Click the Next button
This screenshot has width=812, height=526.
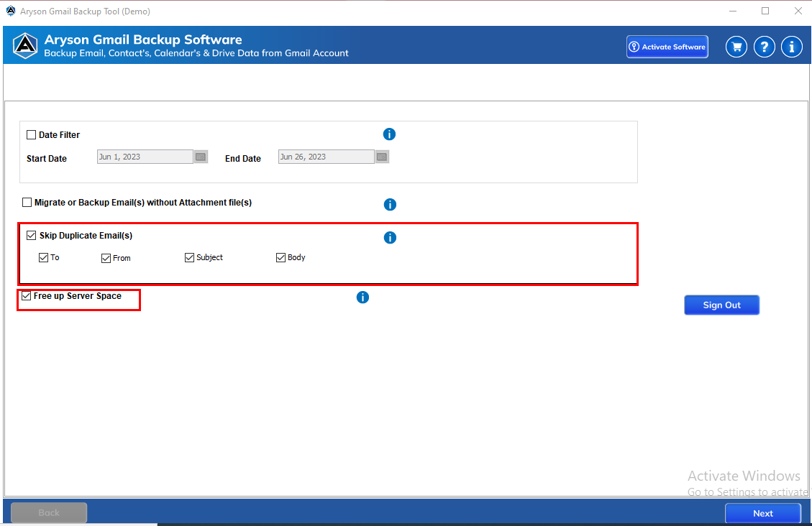(x=763, y=513)
